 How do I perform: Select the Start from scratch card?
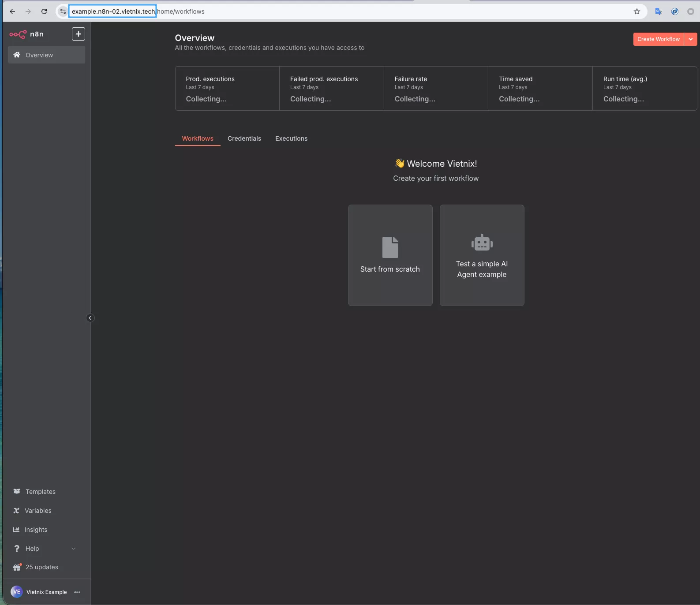pyautogui.click(x=390, y=255)
